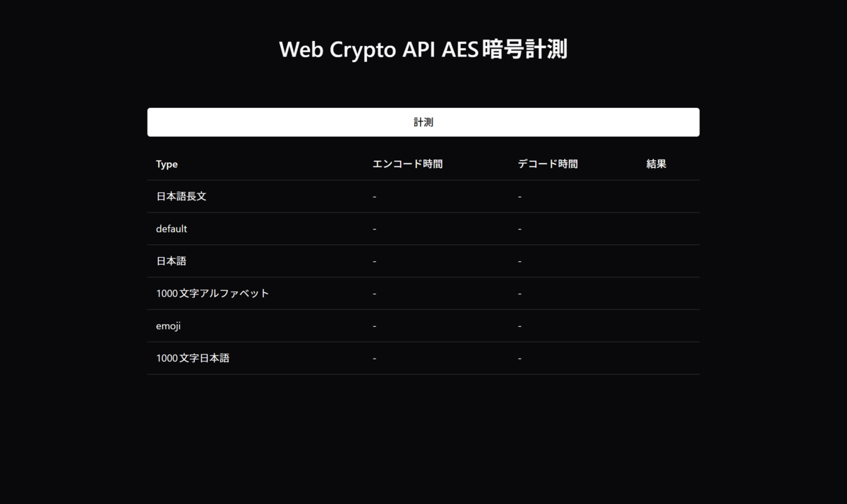Click decode time dash in 1000文字日本語 row
Screen dimensions: 847x504
pyautogui.click(x=519, y=359)
